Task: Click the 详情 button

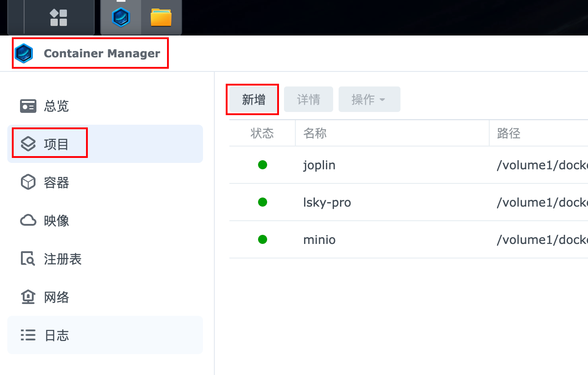Action: click(309, 99)
